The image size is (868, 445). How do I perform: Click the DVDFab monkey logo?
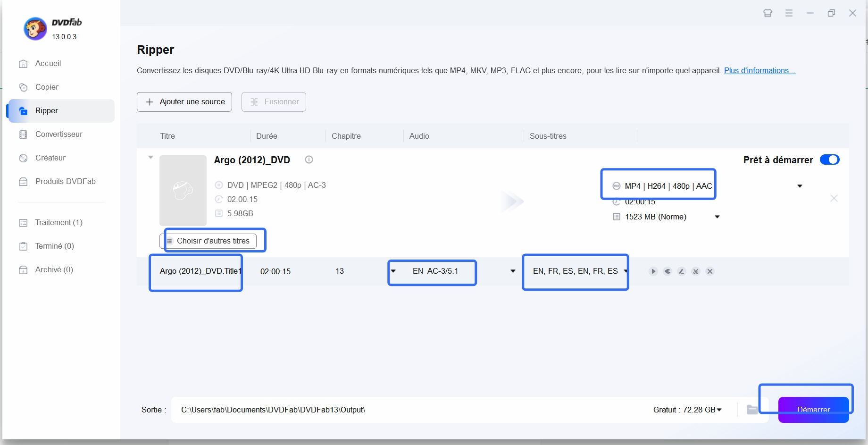(35, 29)
